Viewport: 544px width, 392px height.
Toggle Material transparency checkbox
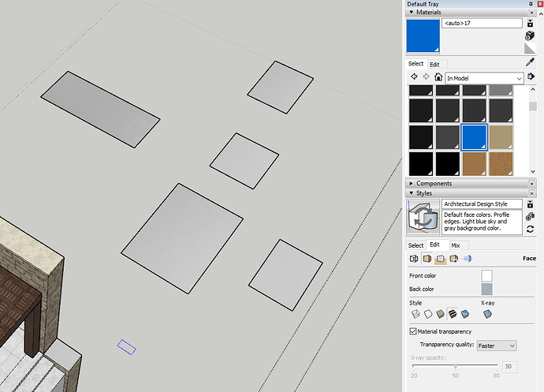point(413,331)
